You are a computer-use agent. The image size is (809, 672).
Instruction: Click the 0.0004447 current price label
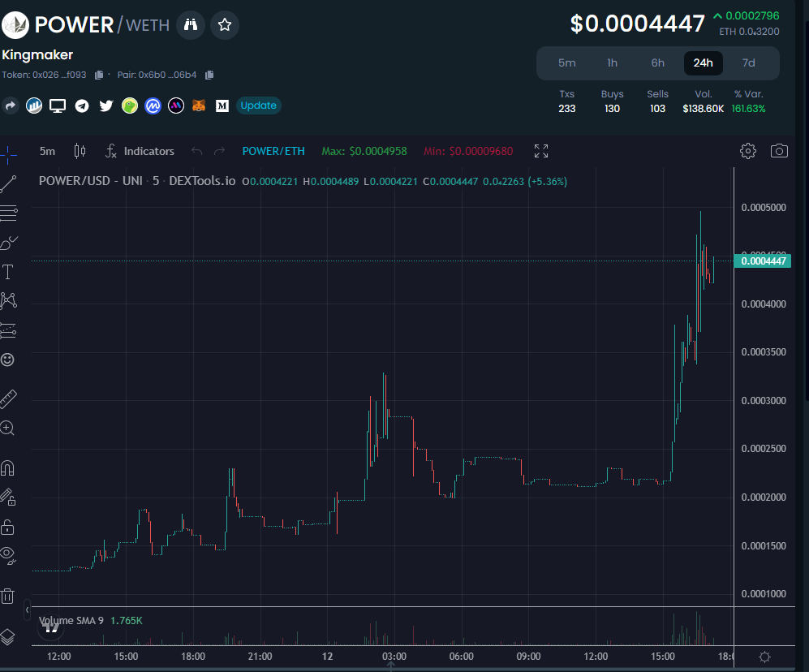coord(763,261)
